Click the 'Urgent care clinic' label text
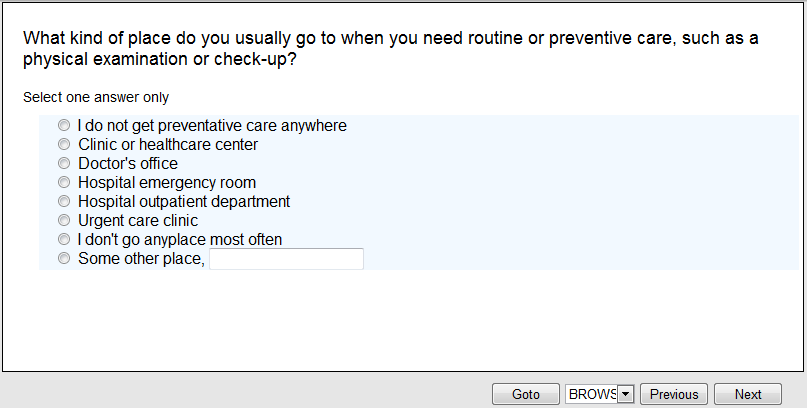The width and height of the screenshot is (807, 408). click(138, 221)
